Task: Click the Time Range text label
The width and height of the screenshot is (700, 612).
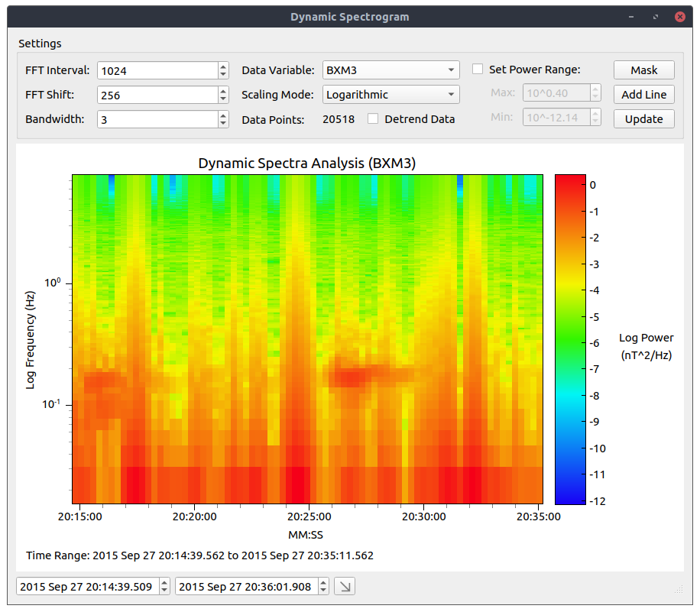Action: tap(199, 555)
